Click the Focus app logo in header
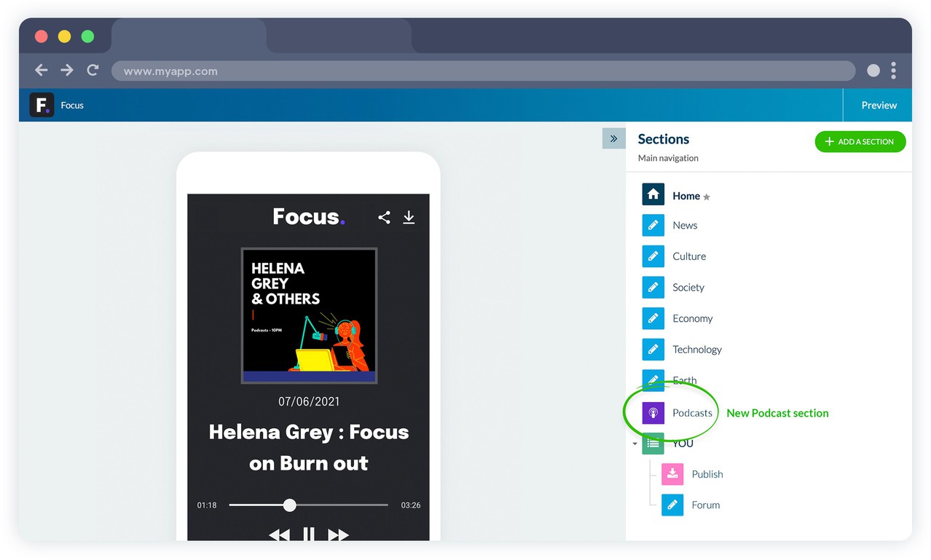931x560 pixels. 42,105
